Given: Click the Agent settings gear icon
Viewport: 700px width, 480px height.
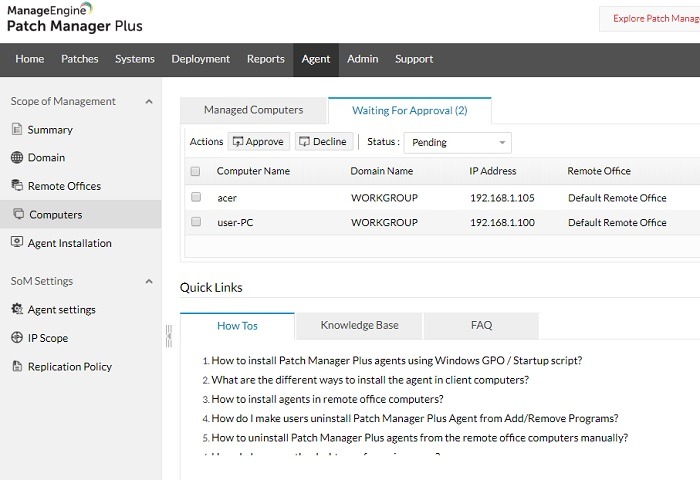Looking at the screenshot, I should point(17,309).
